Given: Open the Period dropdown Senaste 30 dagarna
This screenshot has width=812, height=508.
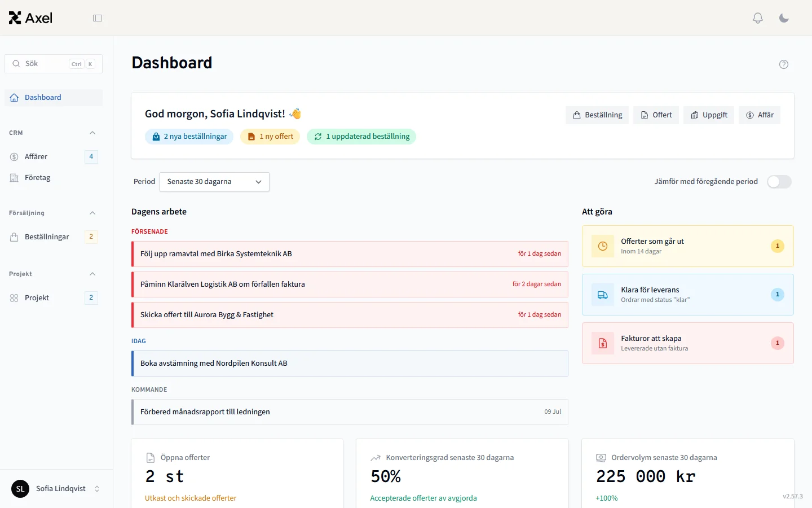Looking at the screenshot, I should click(214, 182).
